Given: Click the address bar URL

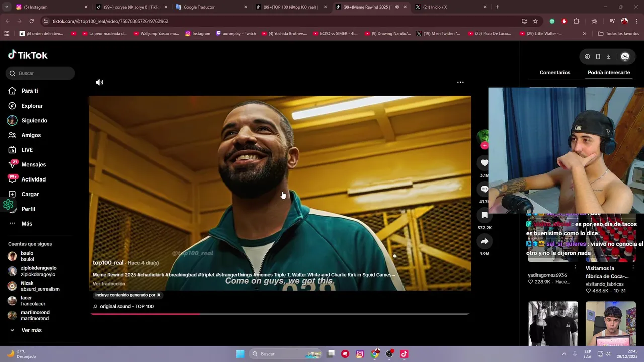Looking at the screenshot, I should (x=110, y=21).
